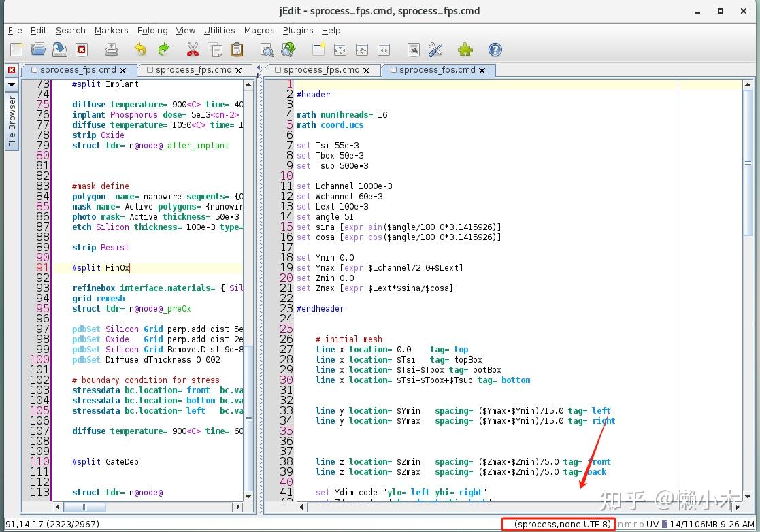Open the Macros menu
The image size is (760, 532).
[259, 30]
